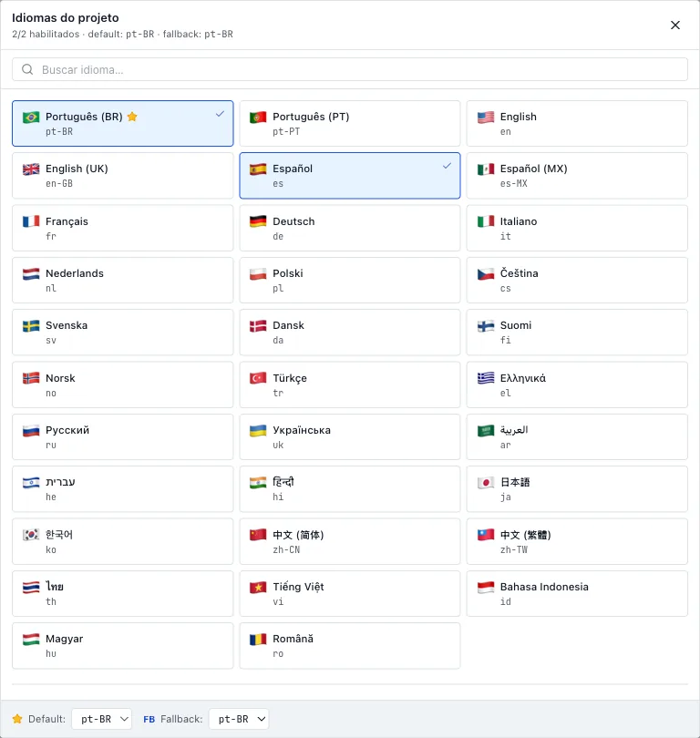Click the Saudi flag on the ar card
Screen dimensions: 700x738
click(486, 430)
